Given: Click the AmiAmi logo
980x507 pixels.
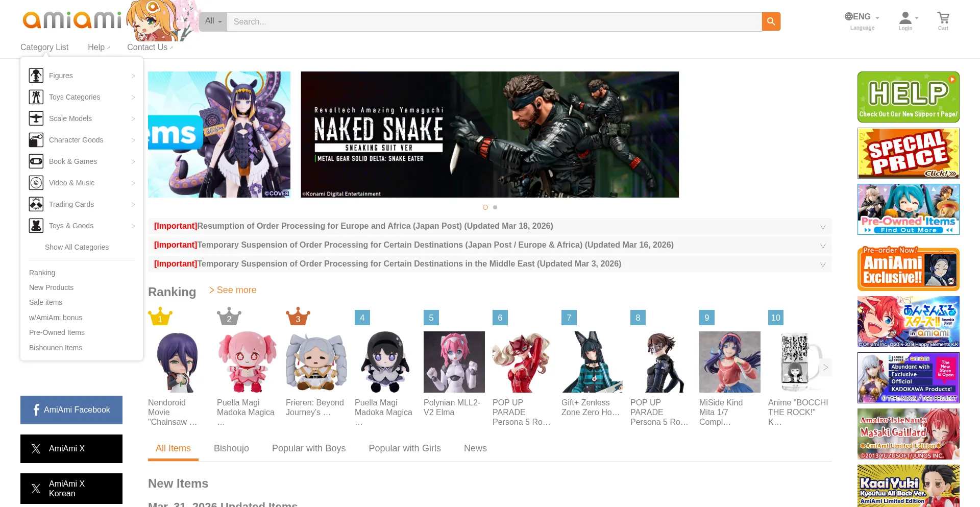Looking at the screenshot, I should 72,20.
